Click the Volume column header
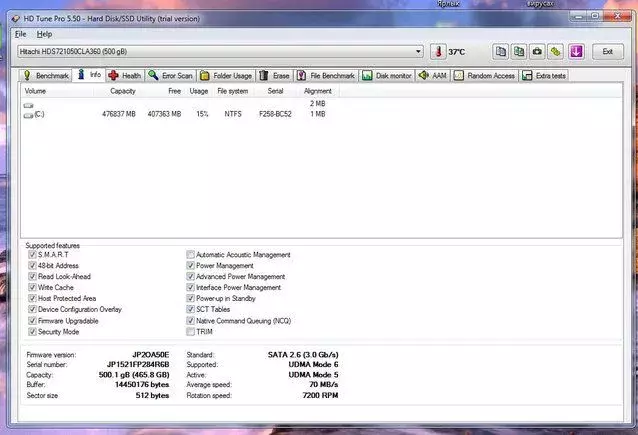Viewport: 638px width, 435px height. 57,91
